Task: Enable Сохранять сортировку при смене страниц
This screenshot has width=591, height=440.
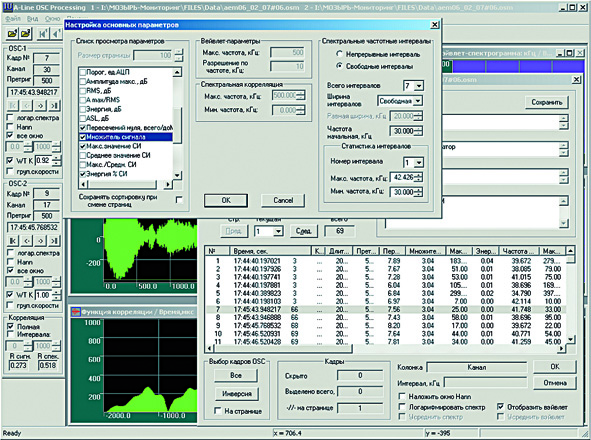Action: pyautogui.click(x=179, y=199)
